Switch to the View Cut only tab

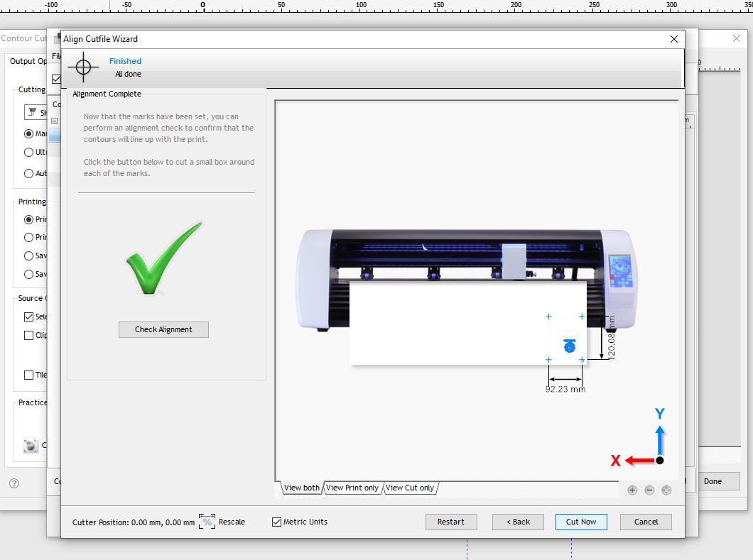[x=410, y=488]
